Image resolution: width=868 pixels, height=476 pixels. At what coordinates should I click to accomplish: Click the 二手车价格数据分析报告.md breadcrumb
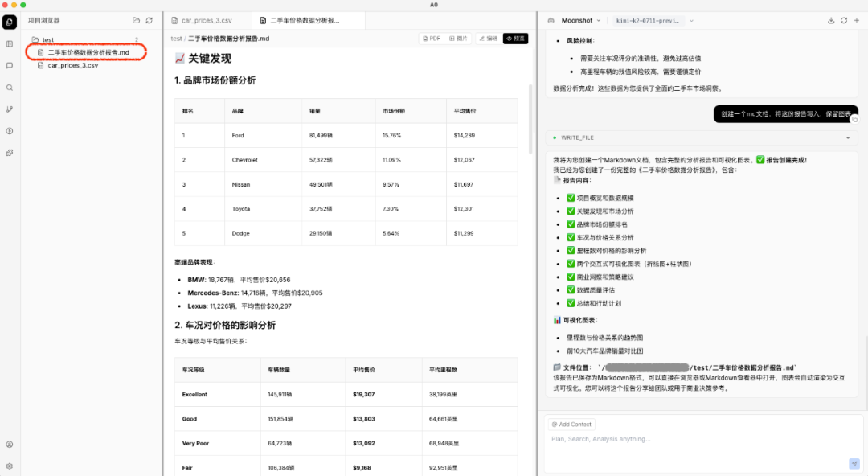[228, 39]
